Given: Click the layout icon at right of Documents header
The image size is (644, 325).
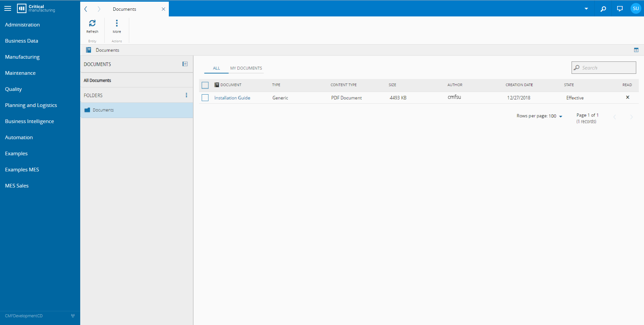Looking at the screenshot, I should 636,50.
